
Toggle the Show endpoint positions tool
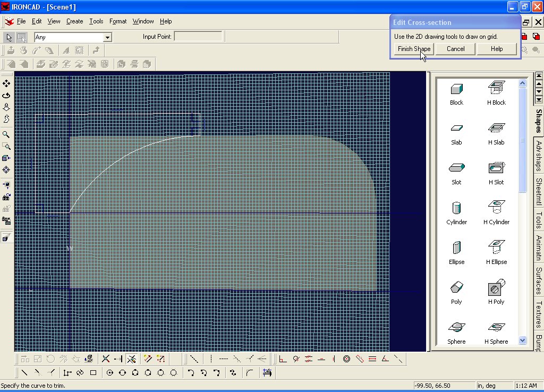[x=160, y=359]
